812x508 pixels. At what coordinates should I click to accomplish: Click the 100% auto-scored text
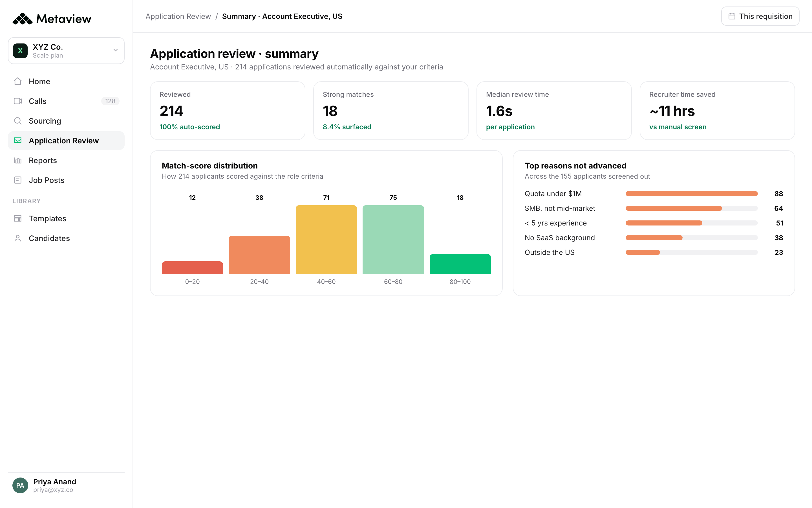click(x=189, y=127)
